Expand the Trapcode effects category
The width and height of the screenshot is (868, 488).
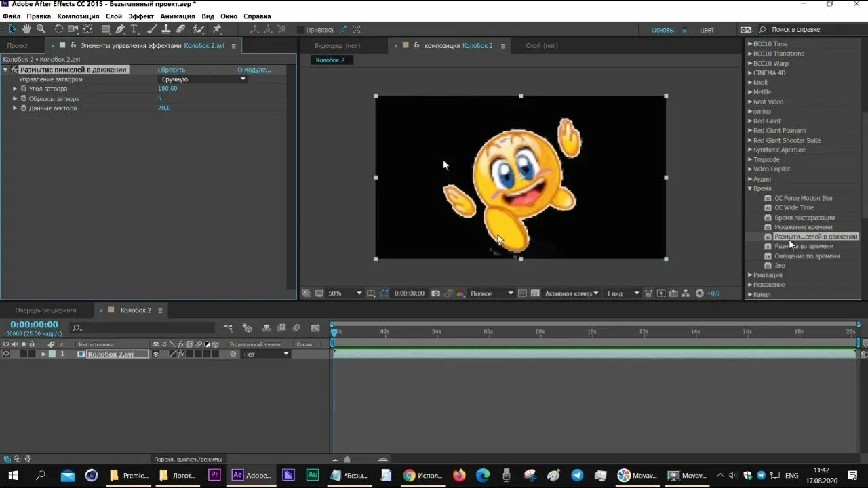click(750, 160)
